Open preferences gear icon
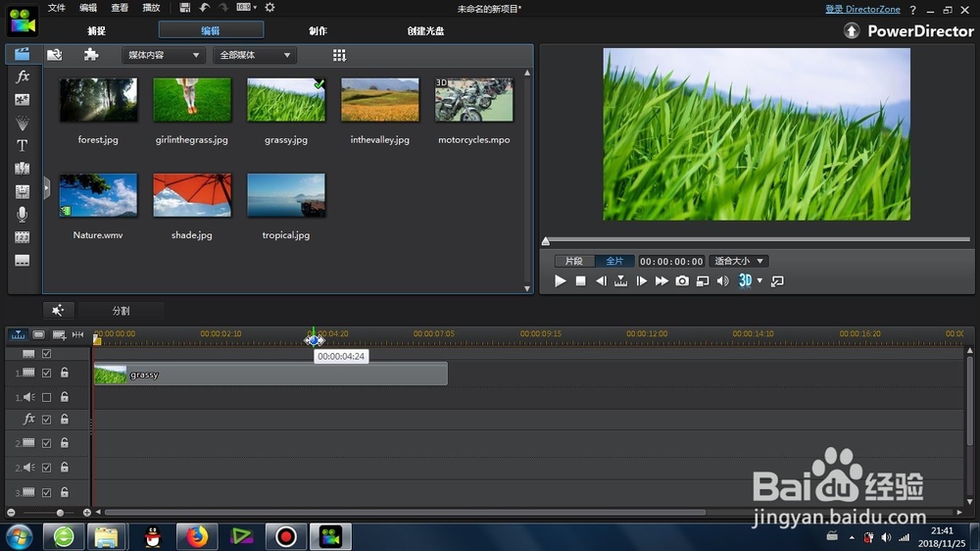The width and height of the screenshot is (980, 551). [270, 8]
